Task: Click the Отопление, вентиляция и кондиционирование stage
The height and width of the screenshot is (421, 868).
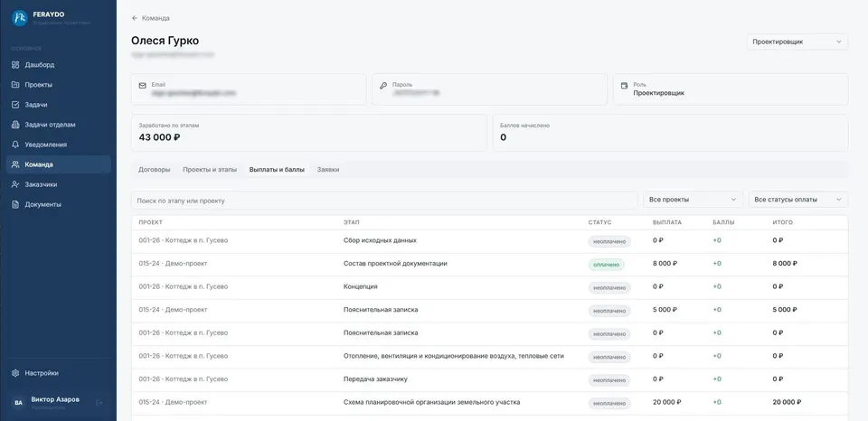Action: [x=453, y=356]
